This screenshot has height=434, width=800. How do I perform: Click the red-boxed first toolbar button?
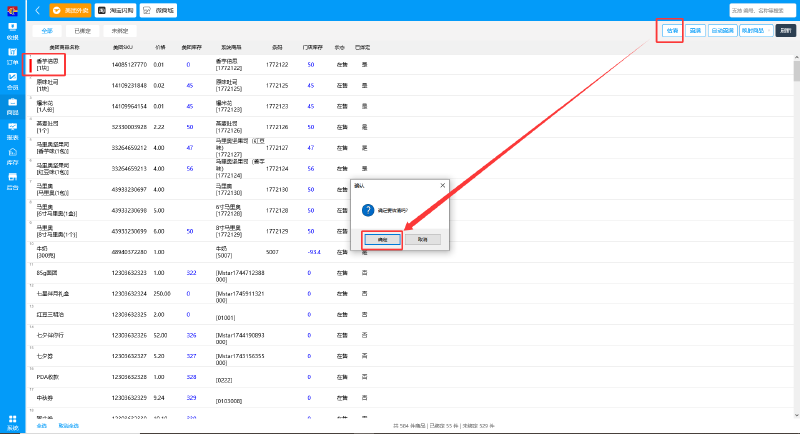[672, 31]
